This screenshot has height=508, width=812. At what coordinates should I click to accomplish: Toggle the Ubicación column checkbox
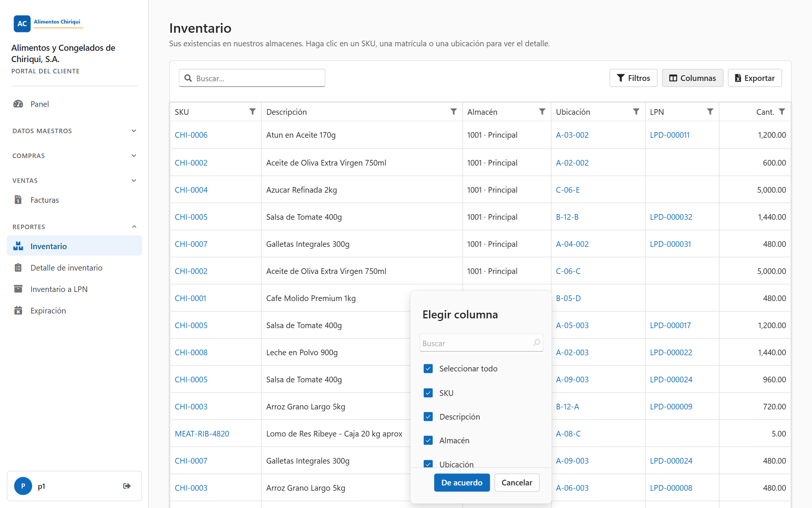coord(428,464)
